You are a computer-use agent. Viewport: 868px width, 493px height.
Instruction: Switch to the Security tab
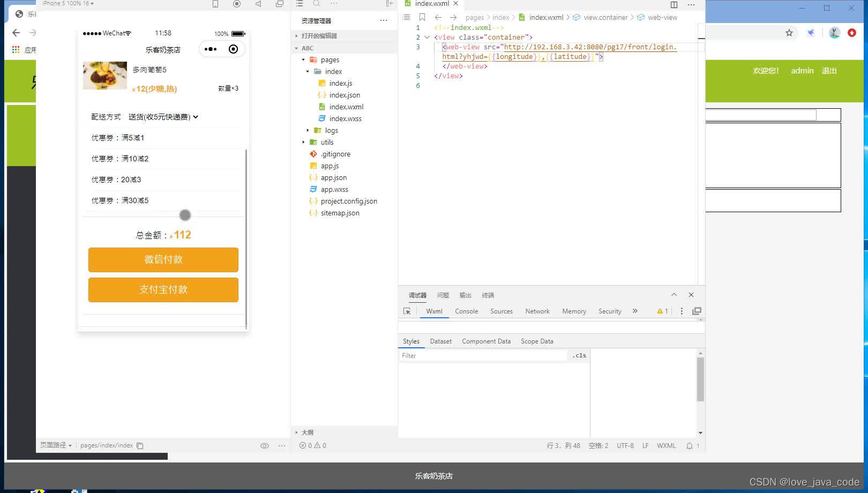tap(610, 311)
